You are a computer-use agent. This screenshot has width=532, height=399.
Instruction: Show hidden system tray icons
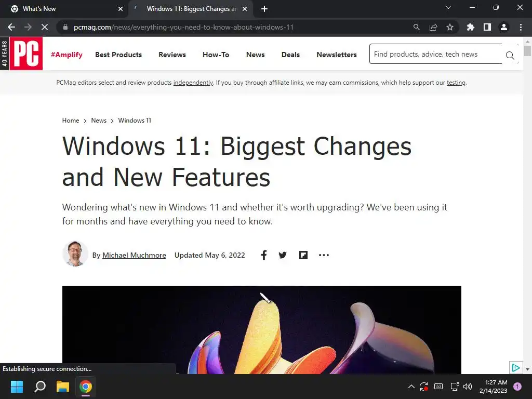pyautogui.click(x=411, y=387)
